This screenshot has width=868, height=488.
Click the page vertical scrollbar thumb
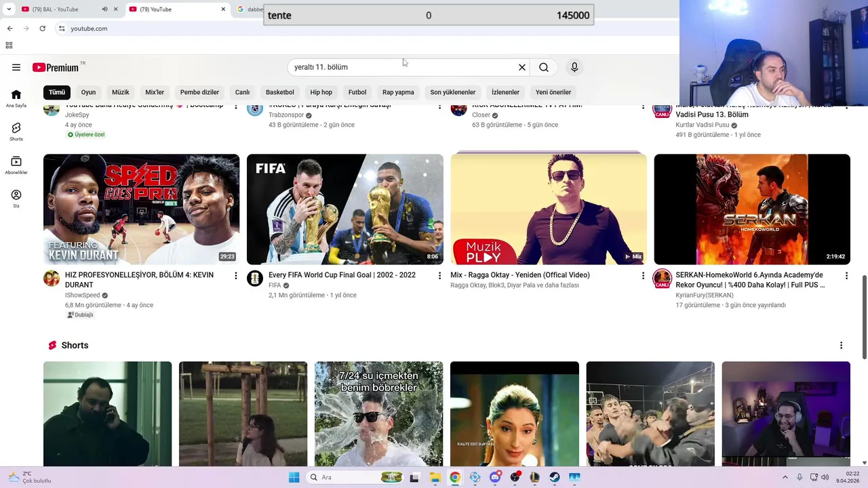click(x=864, y=317)
